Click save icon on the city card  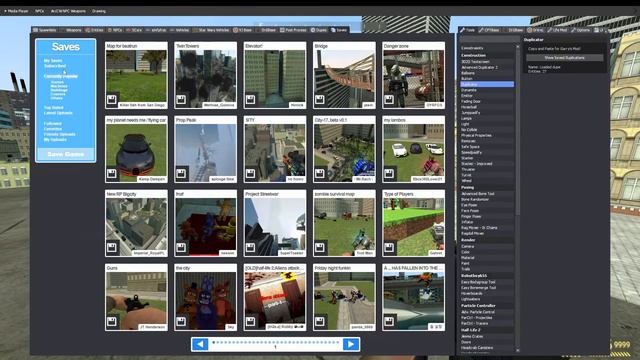tap(181, 321)
